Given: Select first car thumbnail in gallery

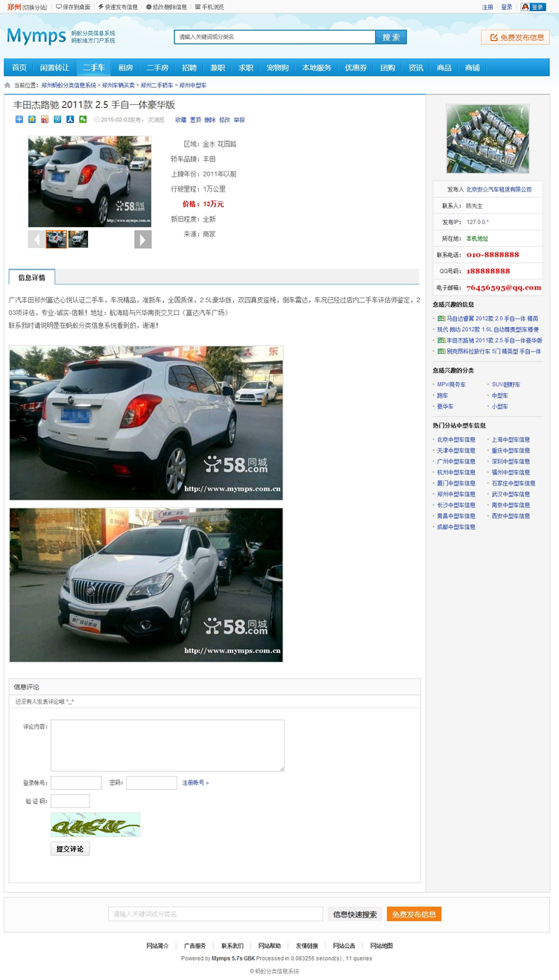Looking at the screenshot, I should tap(57, 239).
